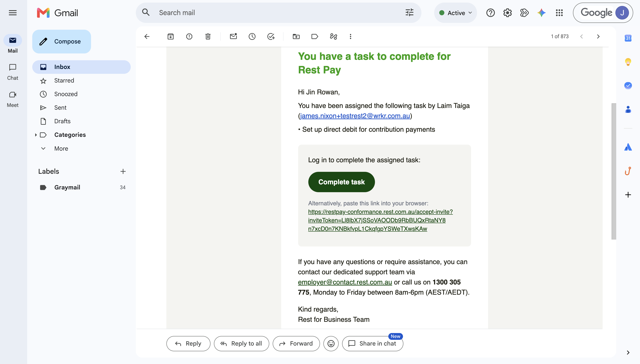
Task: Open the Sent folder
Action: tap(81, 108)
